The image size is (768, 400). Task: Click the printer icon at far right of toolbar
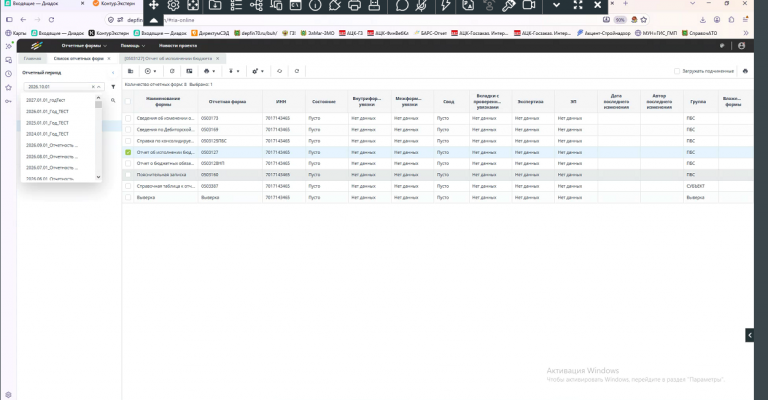point(745,71)
